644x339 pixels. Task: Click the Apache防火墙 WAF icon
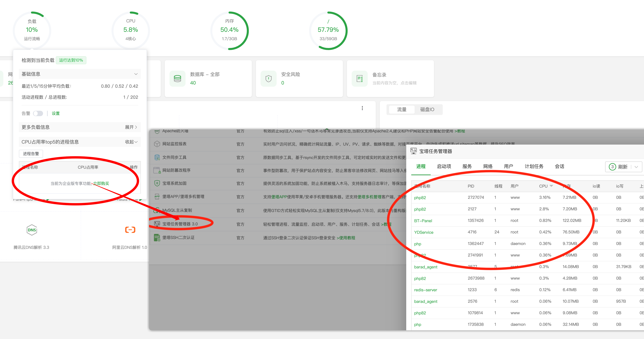click(157, 131)
